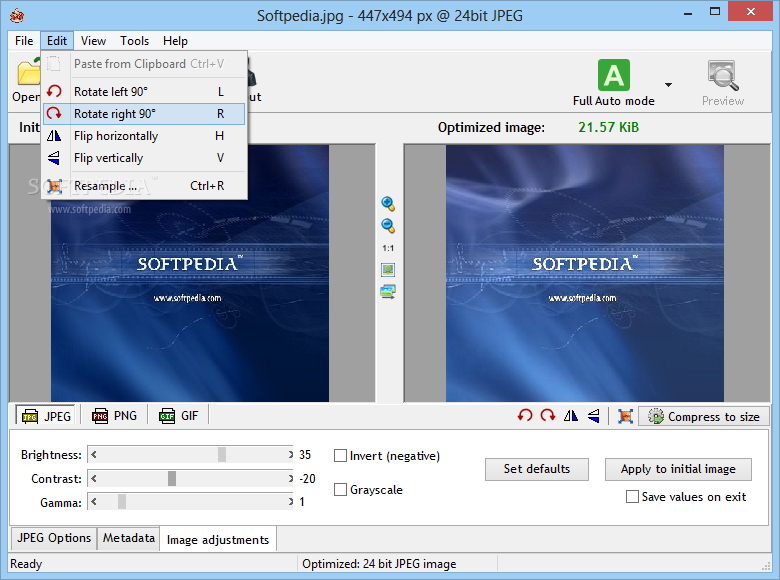The height and width of the screenshot is (580, 780).
Task: Click status bar Optimized: 24 bit JPEG image
Action: click(379, 564)
